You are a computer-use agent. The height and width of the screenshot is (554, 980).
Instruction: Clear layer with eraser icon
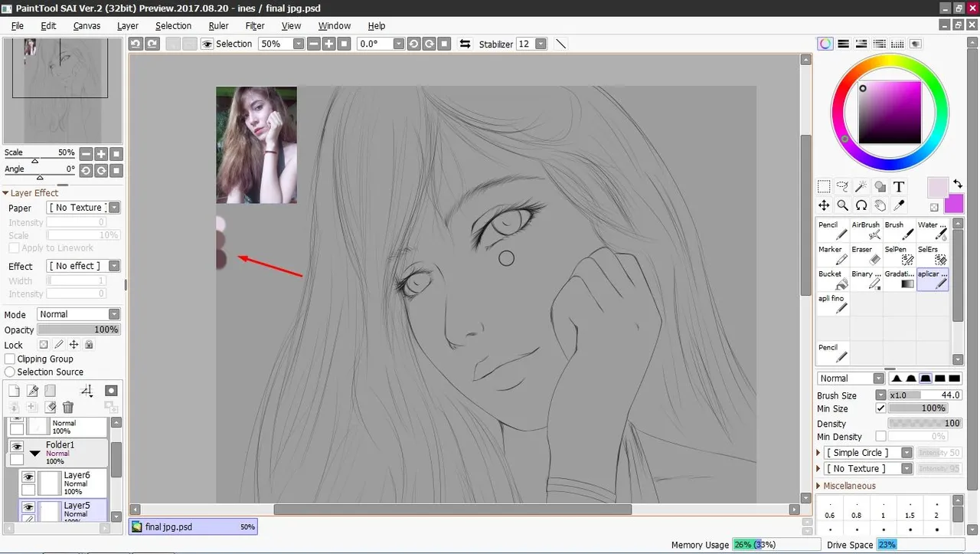[51, 408]
